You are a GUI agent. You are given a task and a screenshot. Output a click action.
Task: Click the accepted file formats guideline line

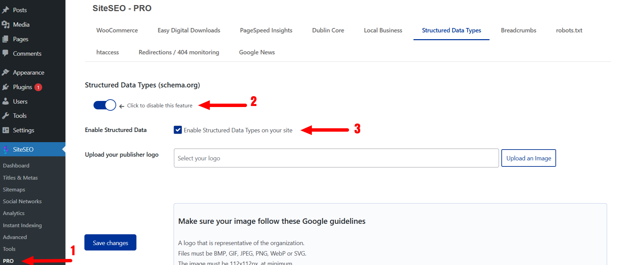[x=242, y=253]
